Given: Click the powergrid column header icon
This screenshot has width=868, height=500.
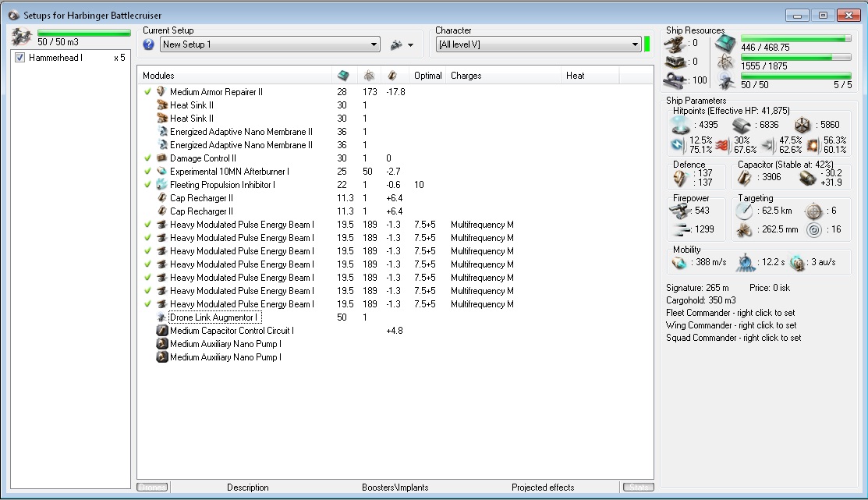Looking at the screenshot, I should point(368,76).
